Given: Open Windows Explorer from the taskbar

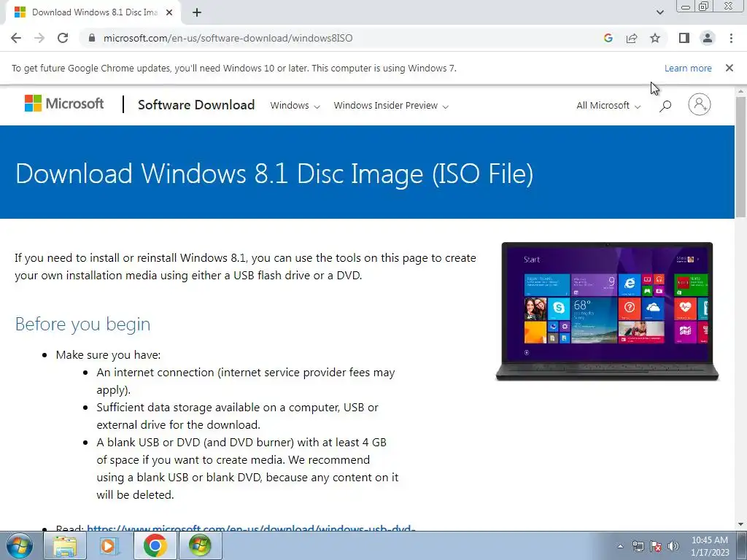Looking at the screenshot, I should coord(65,545).
